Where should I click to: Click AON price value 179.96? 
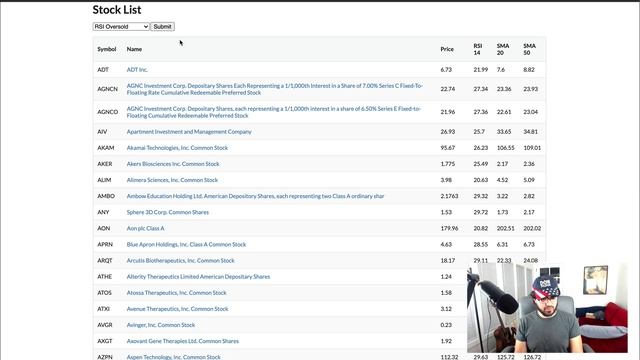(449, 228)
